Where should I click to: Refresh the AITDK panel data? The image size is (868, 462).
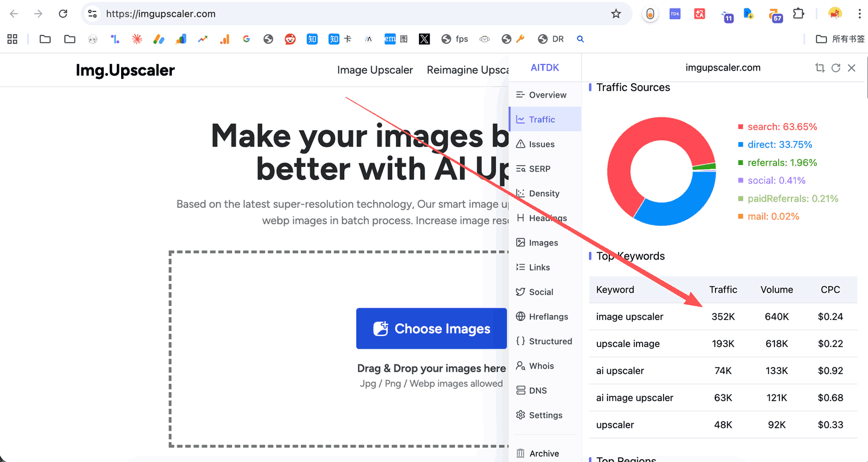835,68
